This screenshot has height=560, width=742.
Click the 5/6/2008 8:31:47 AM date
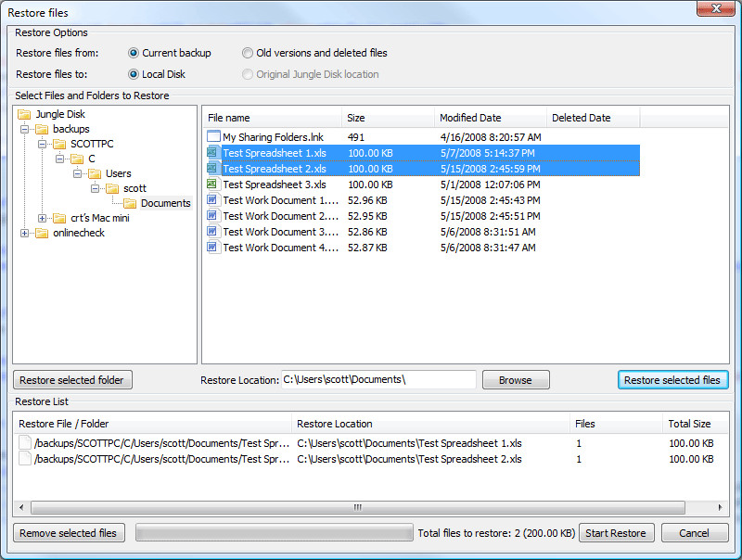click(488, 248)
